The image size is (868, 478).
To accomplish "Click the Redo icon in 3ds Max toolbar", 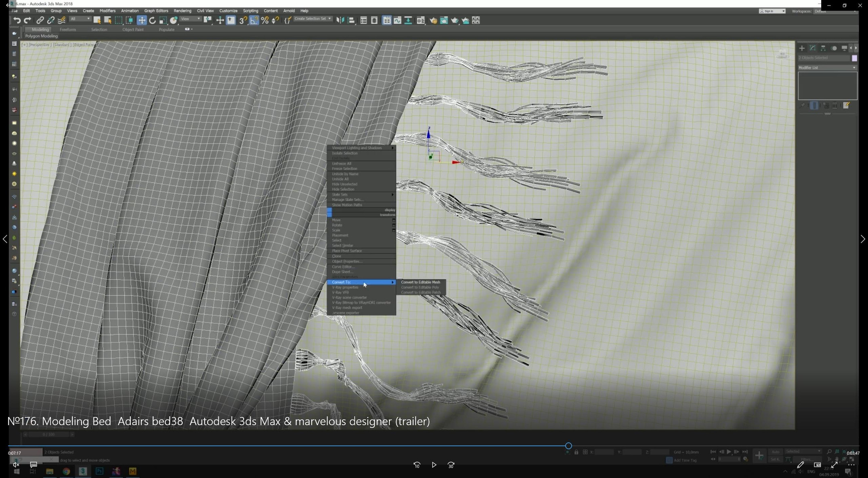I will click(27, 20).
